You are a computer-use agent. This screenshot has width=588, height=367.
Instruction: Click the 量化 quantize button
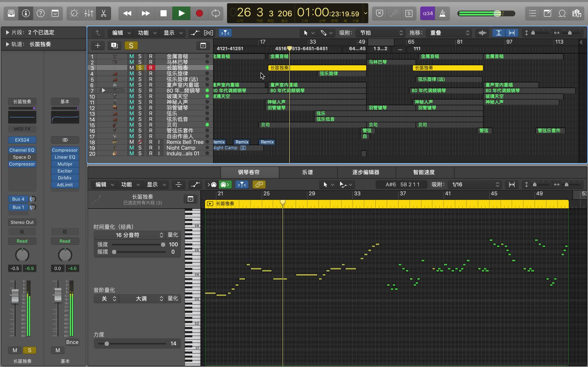173,235
